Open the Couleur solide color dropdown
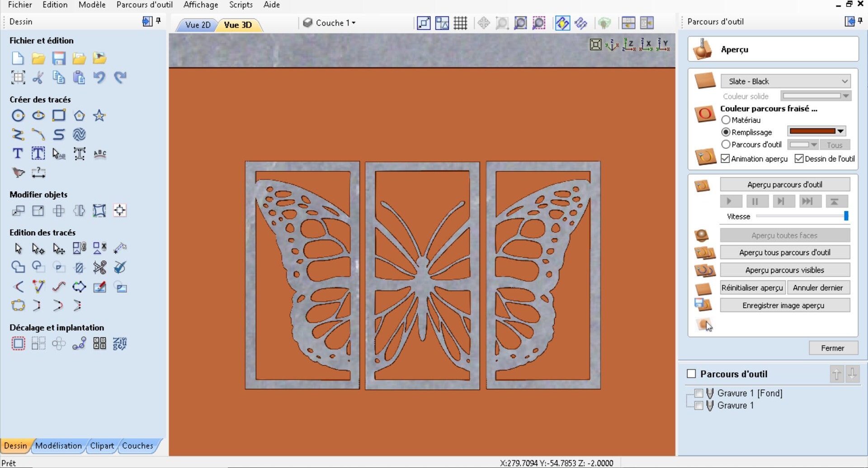Viewport: 868px width, 468px height. tap(845, 96)
